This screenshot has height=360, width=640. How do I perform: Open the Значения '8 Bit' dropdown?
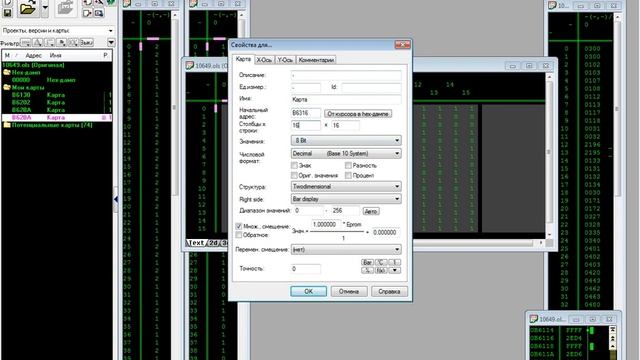(x=346, y=140)
